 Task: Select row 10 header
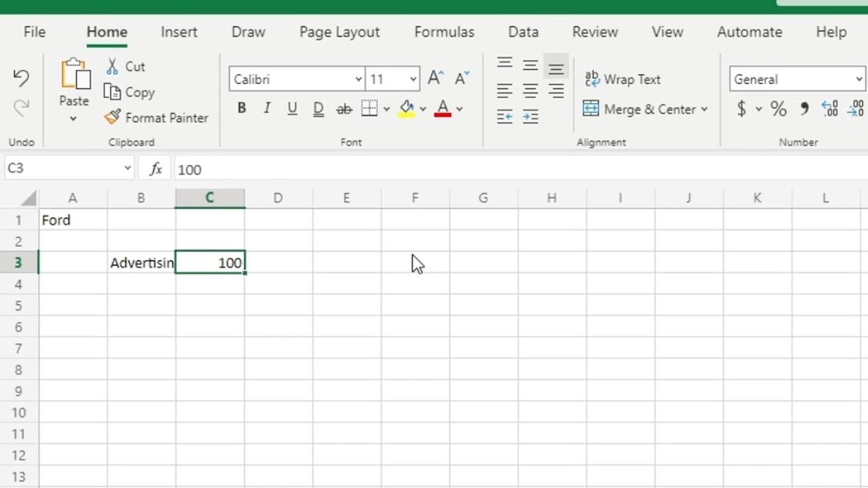pos(18,413)
